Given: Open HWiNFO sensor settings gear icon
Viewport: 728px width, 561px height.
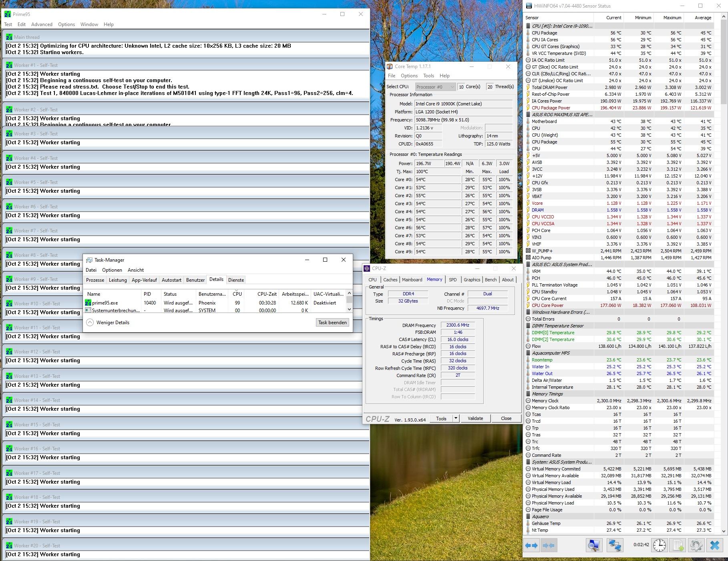Looking at the screenshot, I should click(x=696, y=545).
